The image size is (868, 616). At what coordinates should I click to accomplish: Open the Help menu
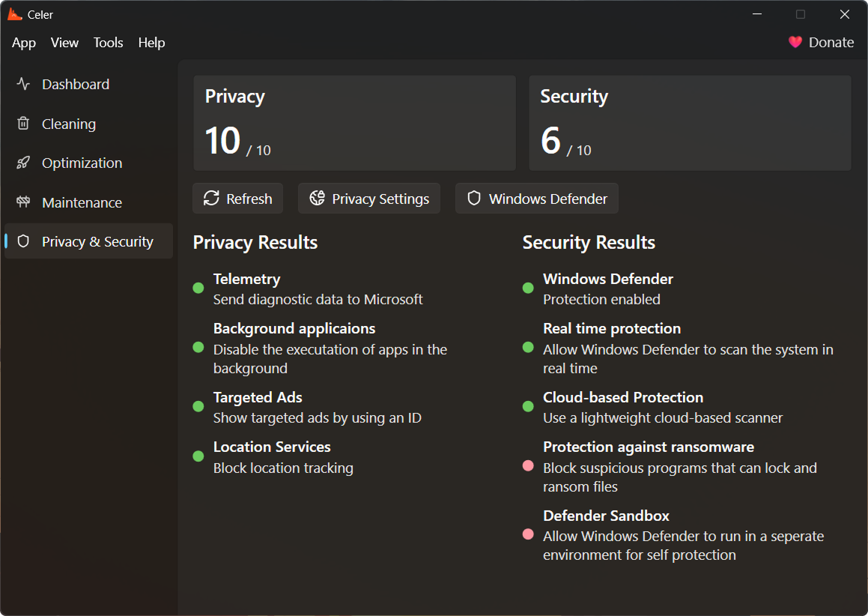(151, 43)
